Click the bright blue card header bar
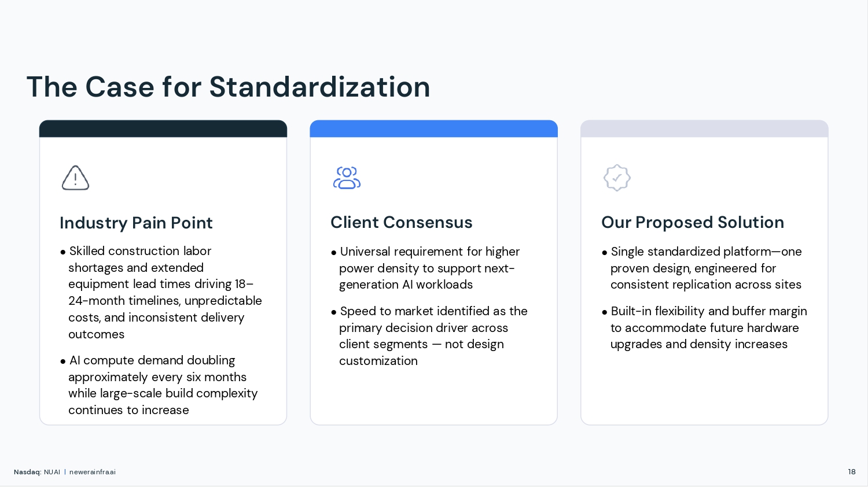Screen dimensions: 868x487 (x=434, y=128)
